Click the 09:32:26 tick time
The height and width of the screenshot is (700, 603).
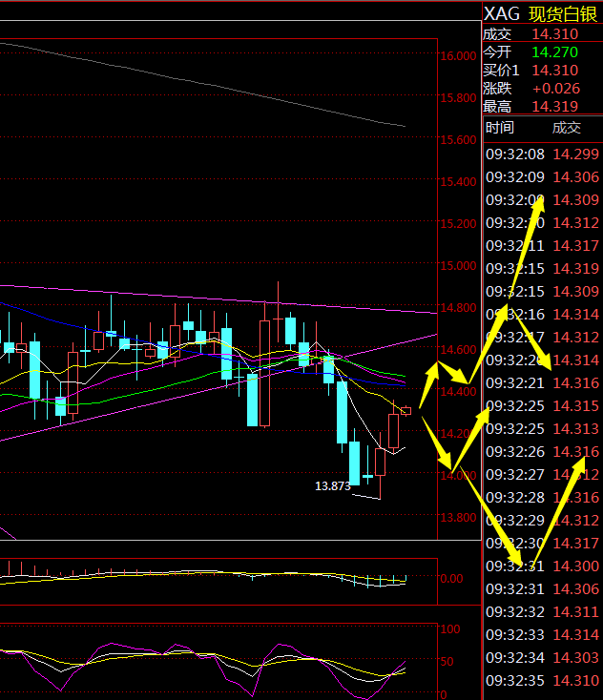click(515, 452)
